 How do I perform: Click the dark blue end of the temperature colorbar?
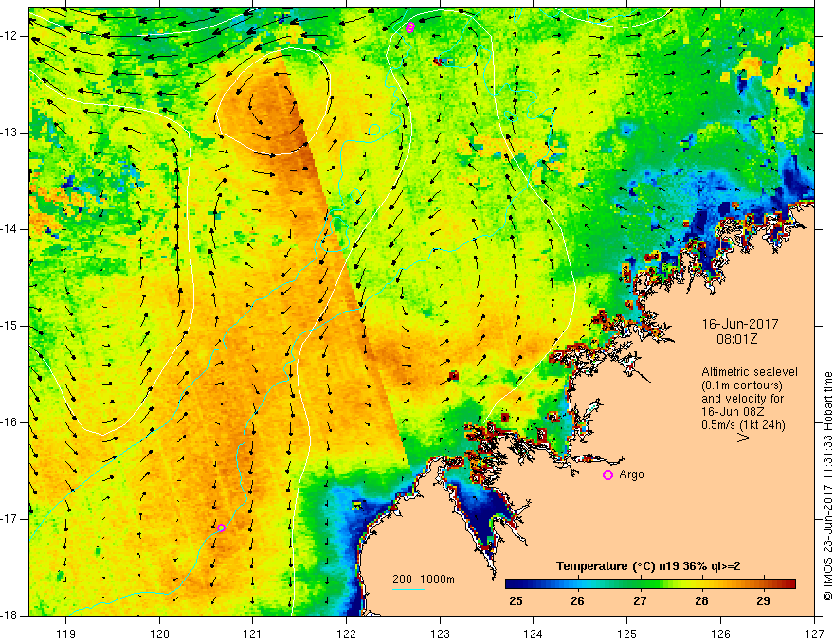512,584
